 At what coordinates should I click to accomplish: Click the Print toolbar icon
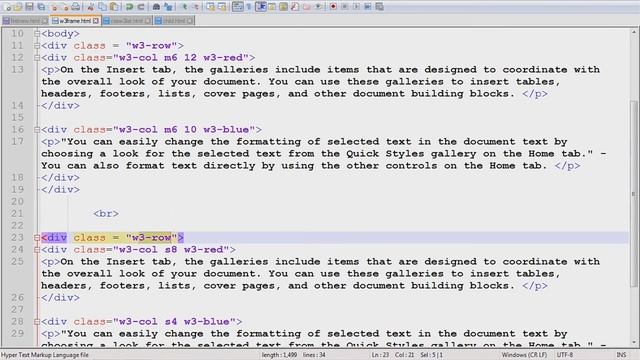click(76, 7)
